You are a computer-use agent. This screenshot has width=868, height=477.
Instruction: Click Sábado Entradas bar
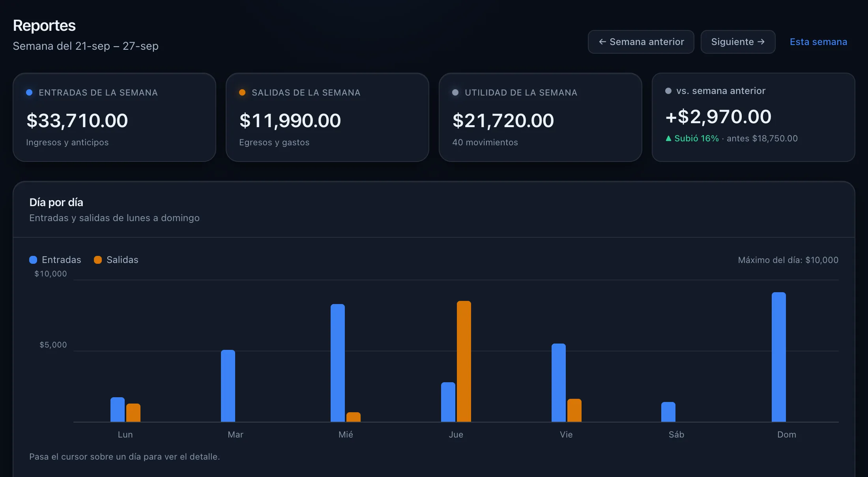pos(668,412)
